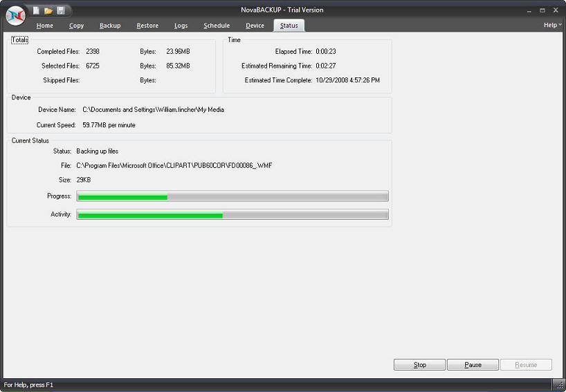Screen dimensions: 566x392
Task: Switch to the Copy tab
Action: click(76, 26)
